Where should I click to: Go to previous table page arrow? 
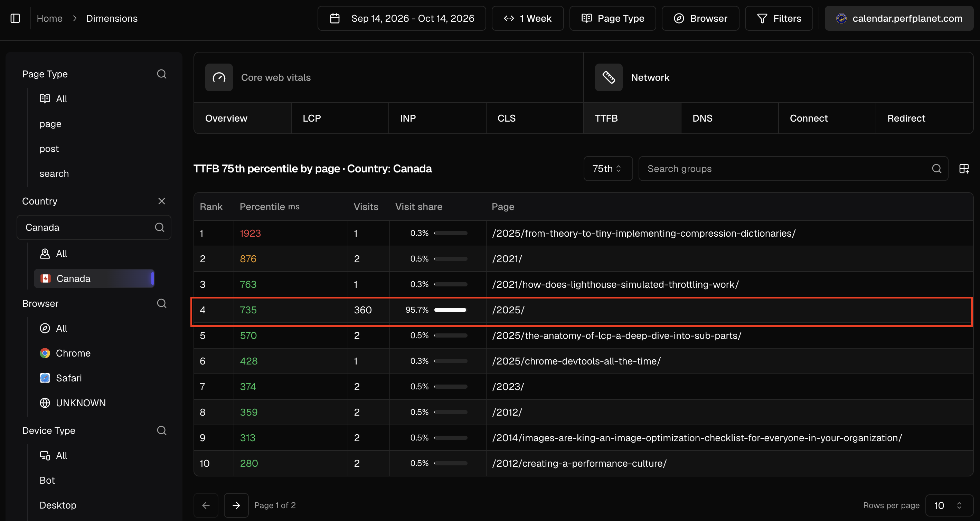tap(206, 505)
